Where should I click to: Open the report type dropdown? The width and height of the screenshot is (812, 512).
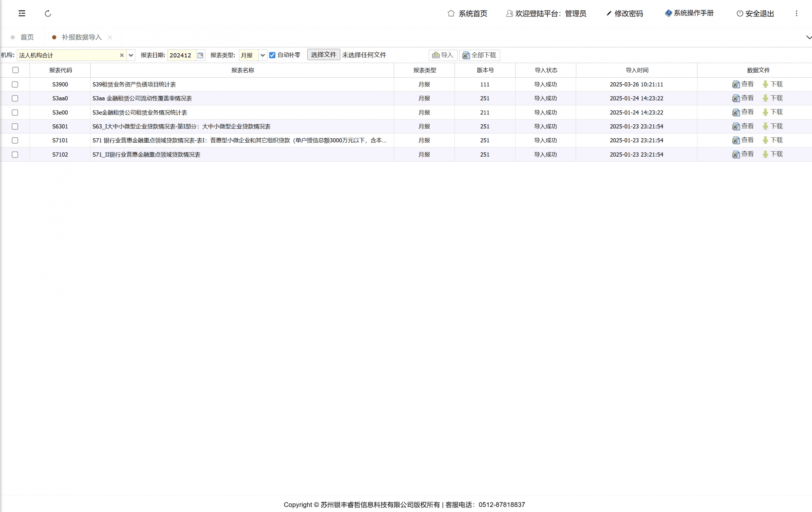(262, 55)
